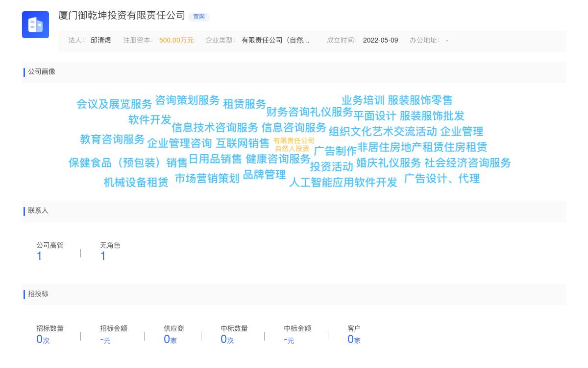Select registered capital 500.00万元
The height and width of the screenshot is (368, 588).
click(176, 41)
